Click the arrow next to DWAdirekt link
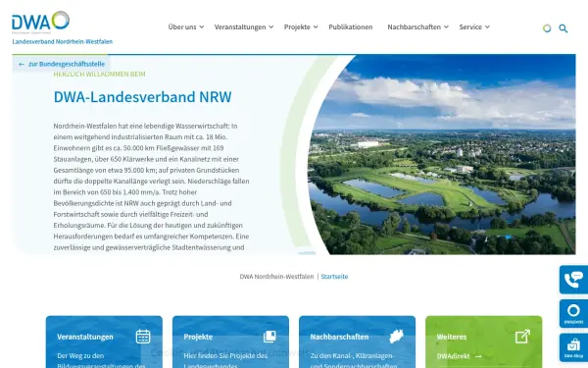 [478, 356]
